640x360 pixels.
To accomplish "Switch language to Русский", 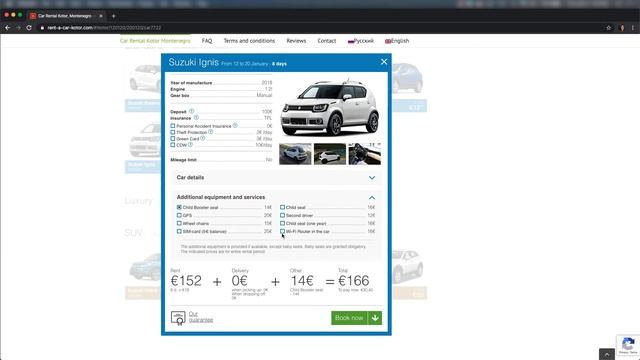I will (360, 41).
